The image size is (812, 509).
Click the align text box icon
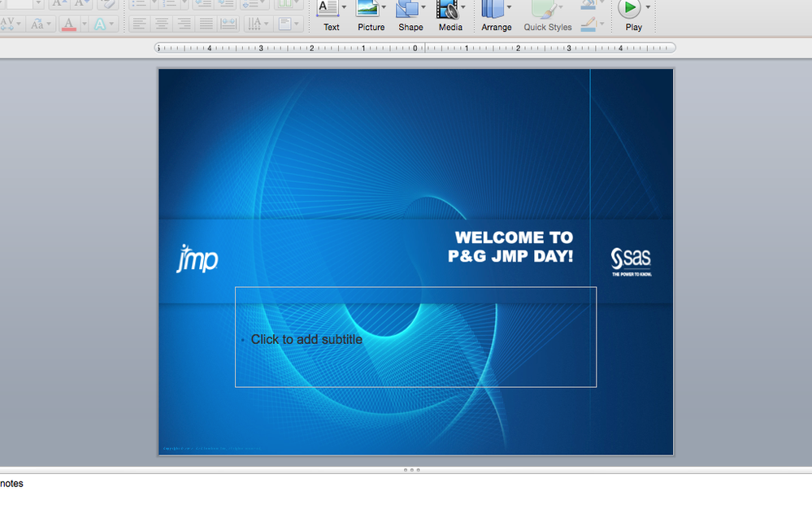284,24
